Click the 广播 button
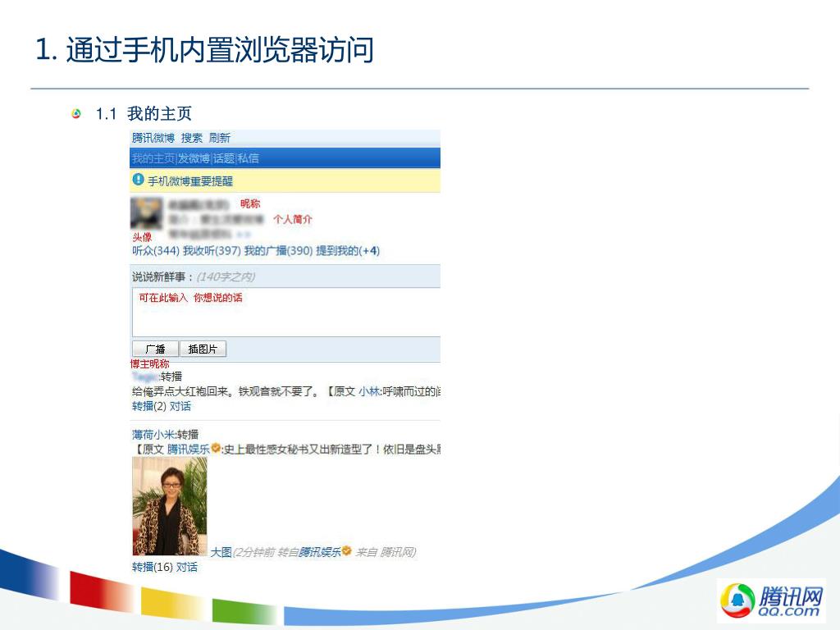Viewport: 840px width, 630px height. (x=155, y=349)
